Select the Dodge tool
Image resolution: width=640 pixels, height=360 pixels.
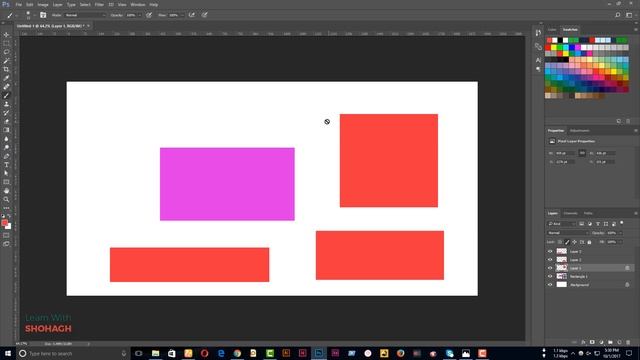click(x=6, y=147)
